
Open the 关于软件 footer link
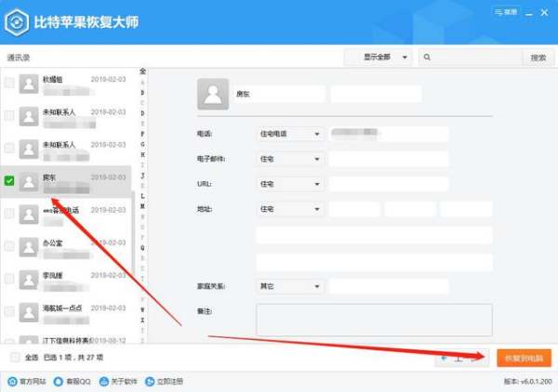point(118,382)
